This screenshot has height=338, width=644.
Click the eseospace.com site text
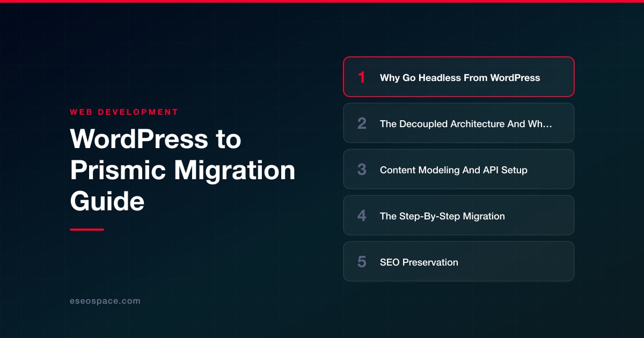[105, 301]
